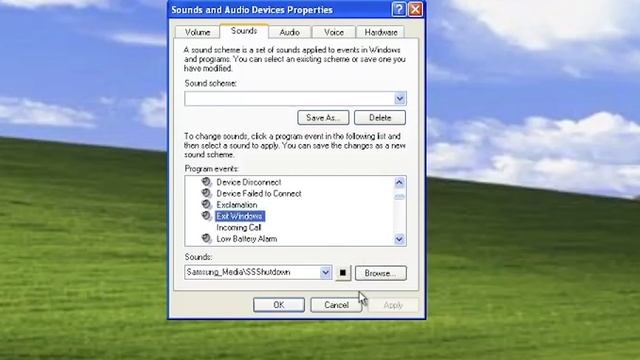Close the Sounds and Audio Devices dialog

point(416,9)
